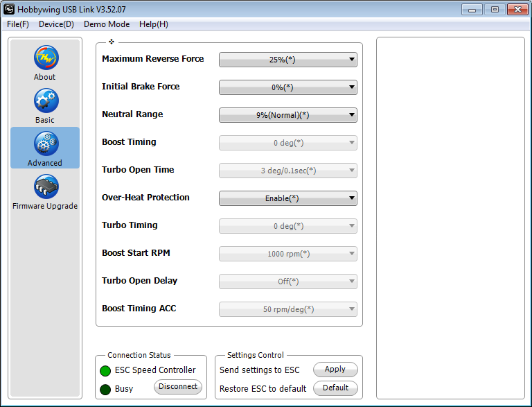This screenshot has width=532, height=407.
Task: Select the Advanced settings icon
Action: (x=46, y=144)
